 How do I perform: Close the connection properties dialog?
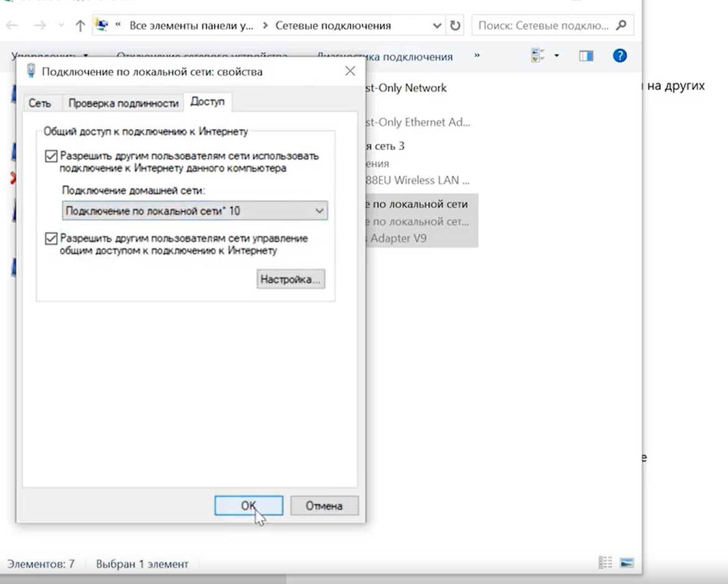(350, 71)
